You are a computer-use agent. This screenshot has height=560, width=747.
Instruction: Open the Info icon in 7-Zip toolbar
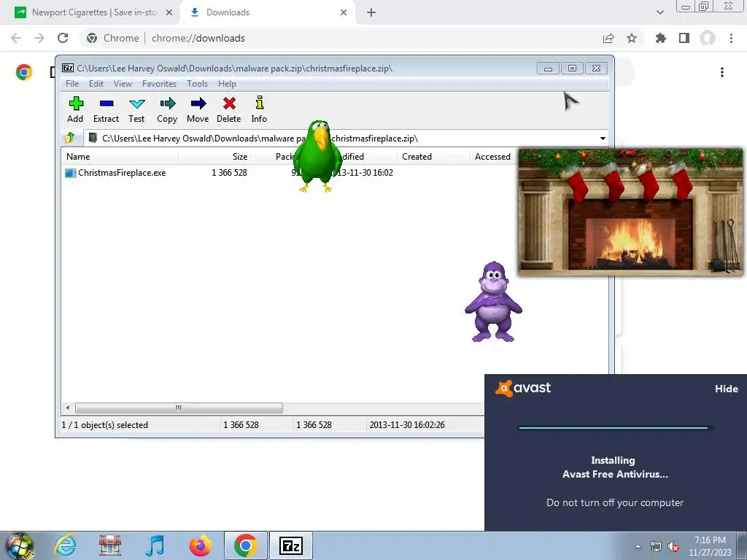(259, 109)
